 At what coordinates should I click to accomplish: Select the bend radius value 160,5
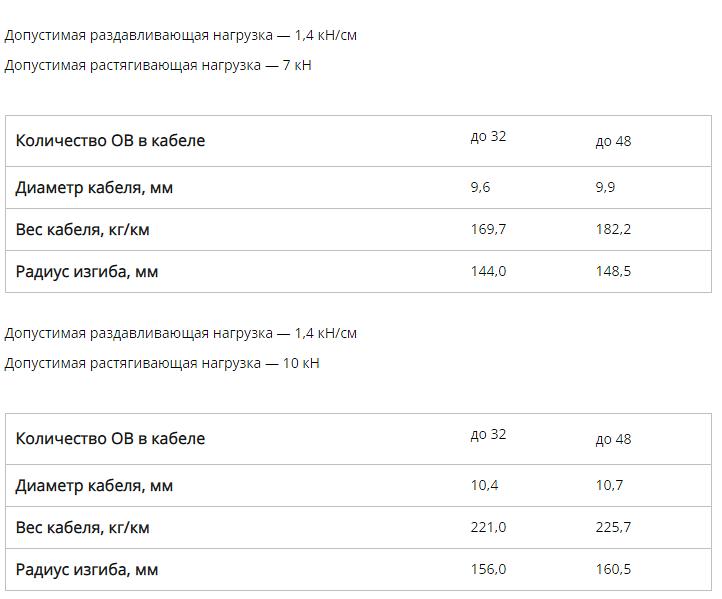click(x=613, y=569)
